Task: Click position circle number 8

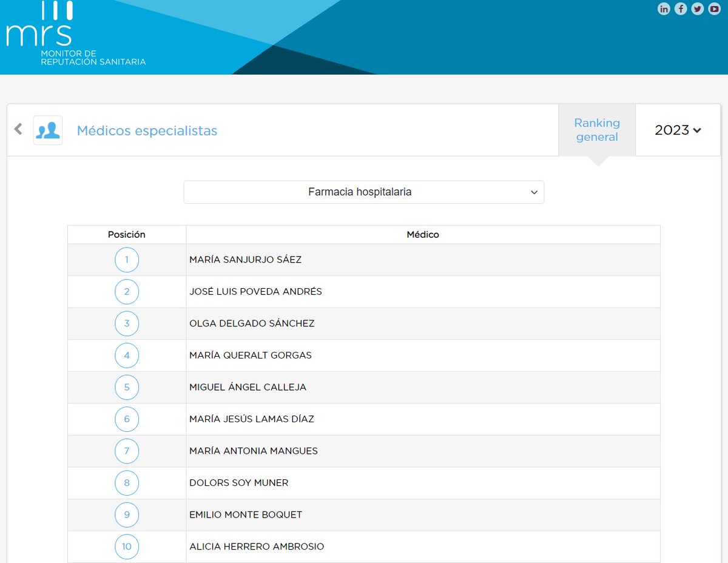Action: [127, 483]
